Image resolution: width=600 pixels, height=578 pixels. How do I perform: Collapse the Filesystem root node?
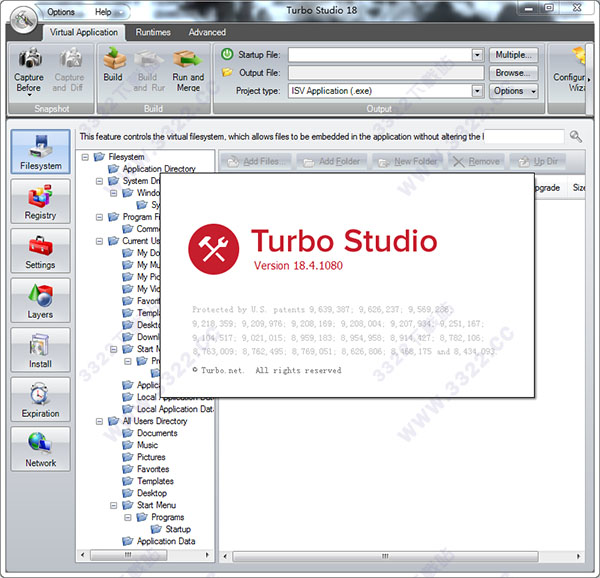point(85,157)
